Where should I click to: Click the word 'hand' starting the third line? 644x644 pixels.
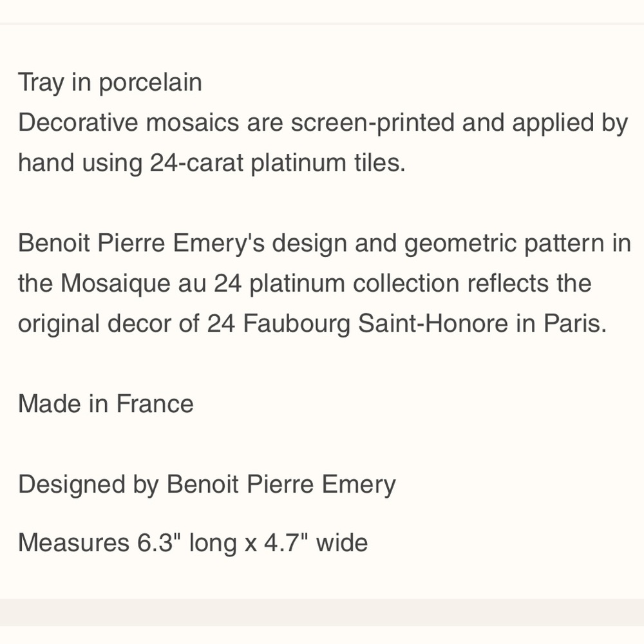[x=46, y=163]
